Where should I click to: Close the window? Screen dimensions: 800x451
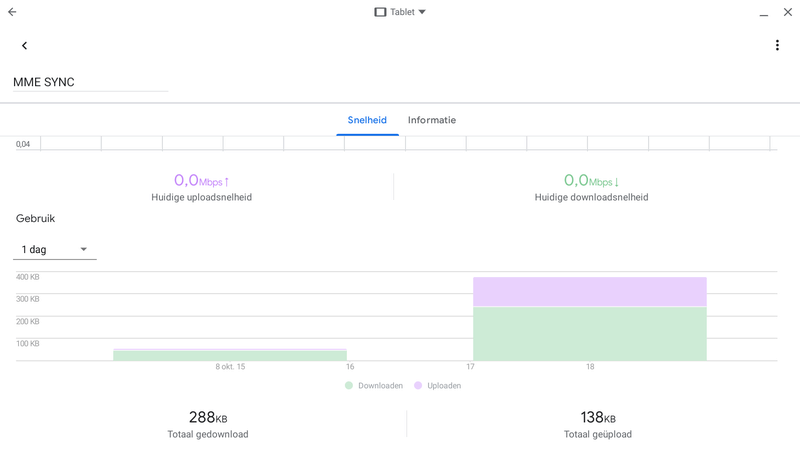click(786, 12)
